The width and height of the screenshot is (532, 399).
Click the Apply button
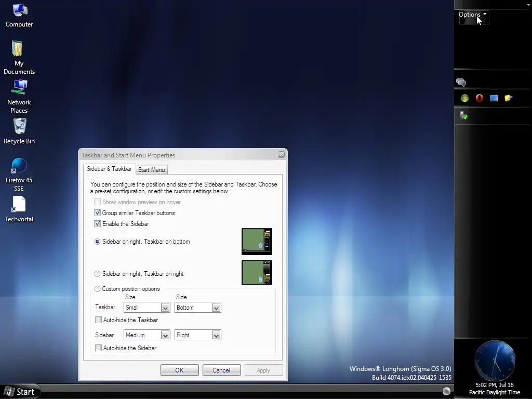coord(263,370)
